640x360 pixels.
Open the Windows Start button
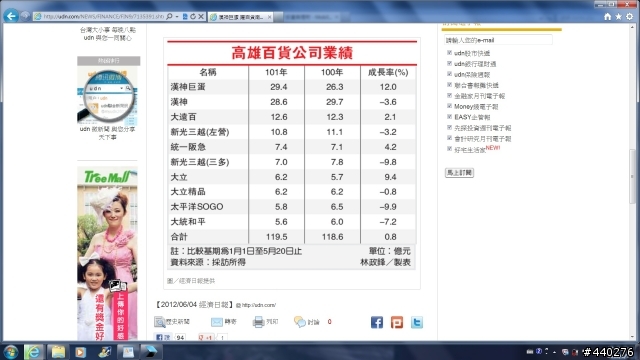[x=11, y=352]
